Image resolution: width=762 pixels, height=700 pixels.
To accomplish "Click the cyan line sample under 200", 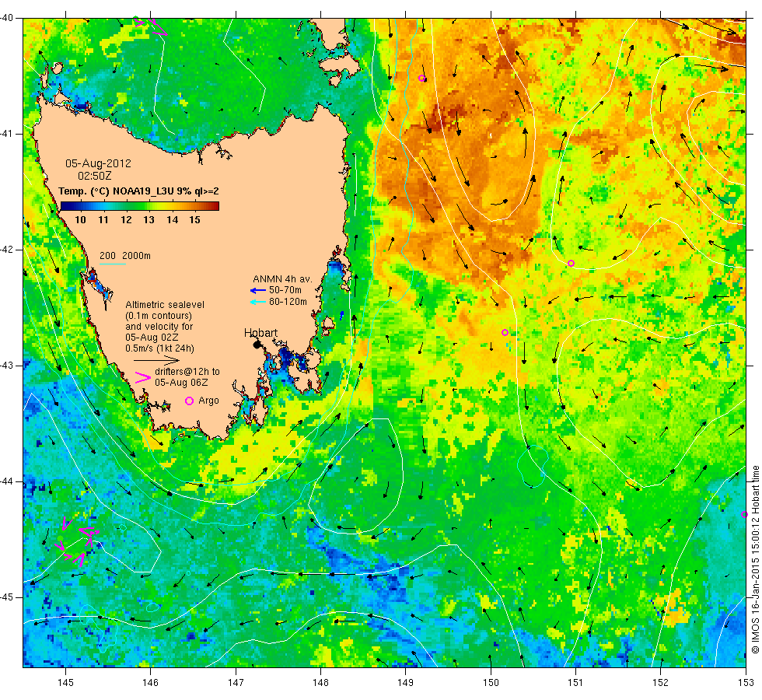I will tap(113, 264).
